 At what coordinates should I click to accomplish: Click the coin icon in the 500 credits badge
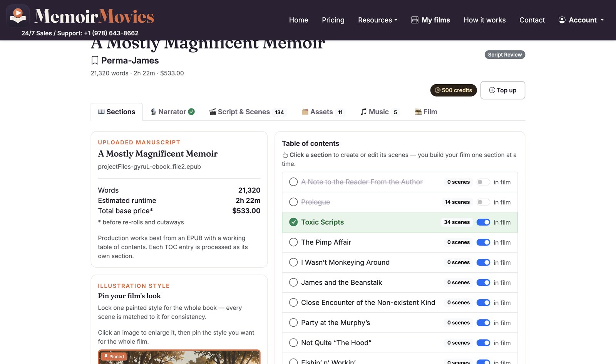pos(438,90)
